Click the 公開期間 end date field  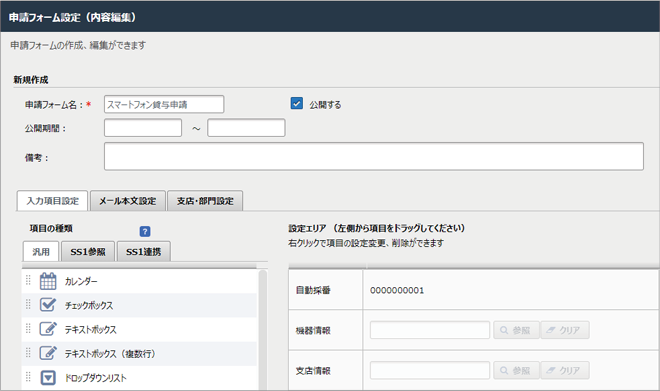tap(246, 128)
